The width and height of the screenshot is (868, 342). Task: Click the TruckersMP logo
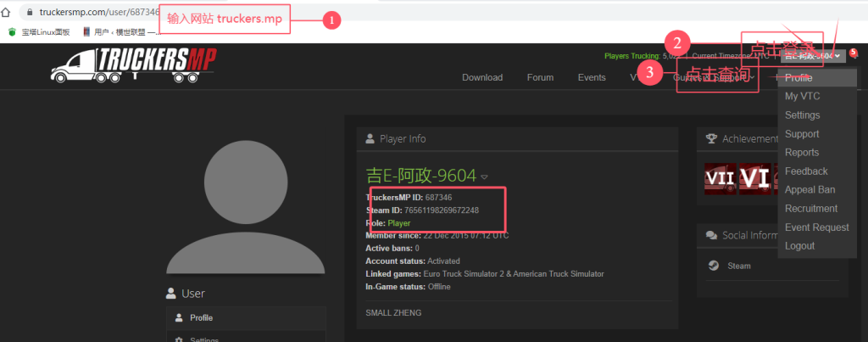[x=133, y=65]
